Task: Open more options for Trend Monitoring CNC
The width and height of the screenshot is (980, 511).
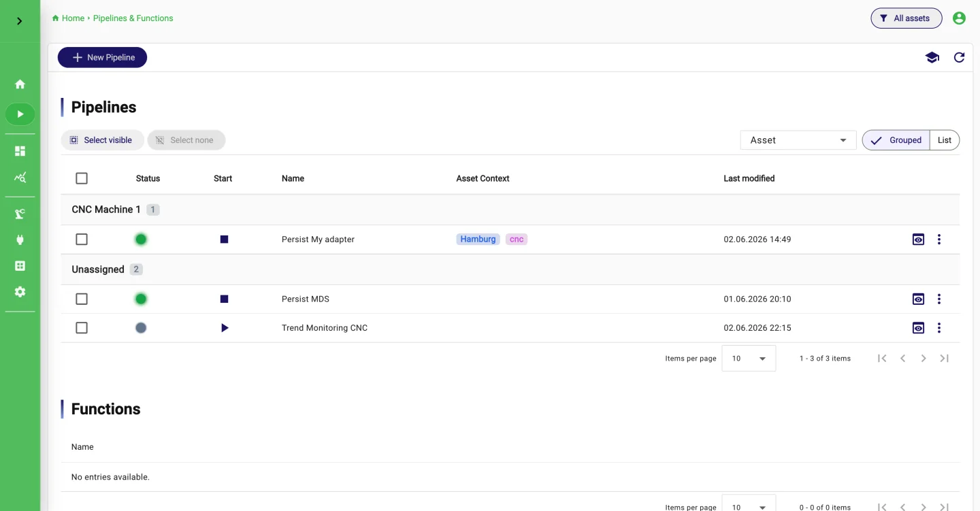Action: coord(939,328)
